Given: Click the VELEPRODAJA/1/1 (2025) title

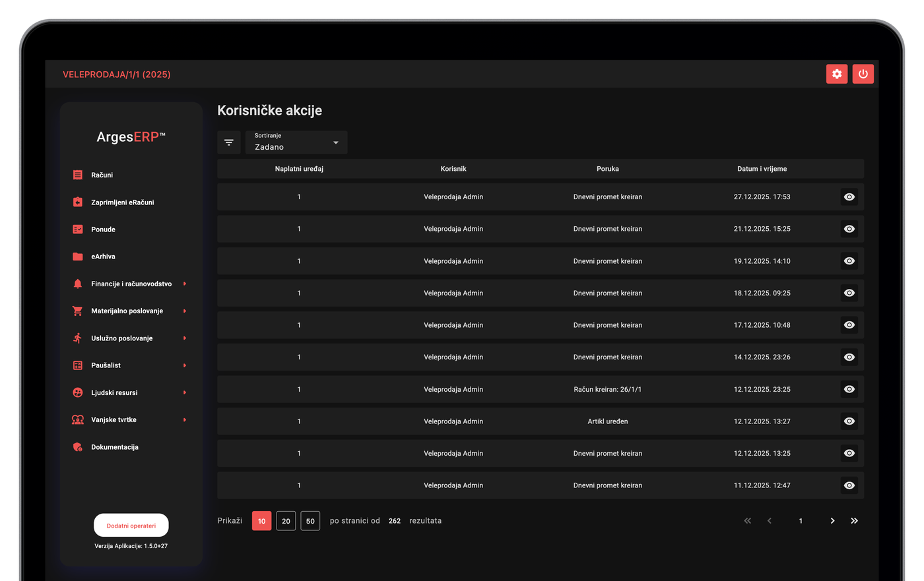Looking at the screenshot, I should click(116, 75).
